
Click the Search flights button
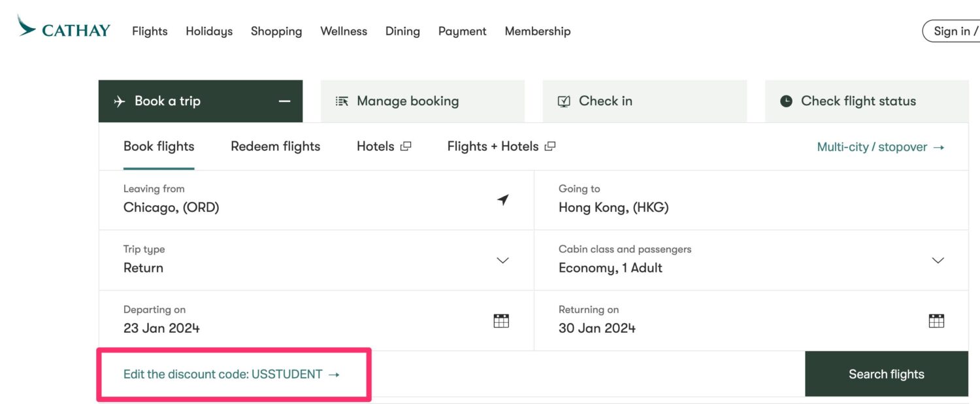886,373
